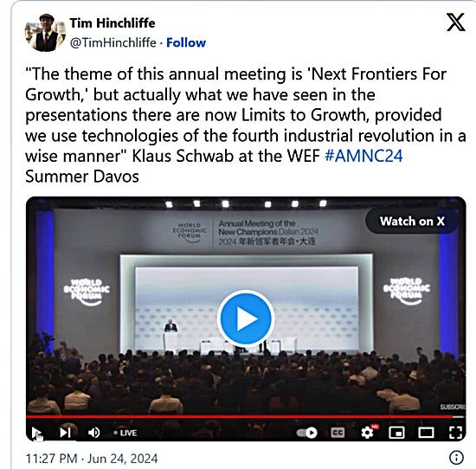Click the play icon in video controls
476x469 pixels.
36,433
